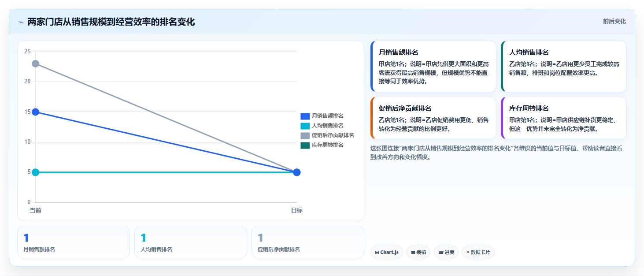Image resolution: width=644 pixels, height=276 pixels.
Task: Click the y-axis value 20
Action: coord(27,82)
